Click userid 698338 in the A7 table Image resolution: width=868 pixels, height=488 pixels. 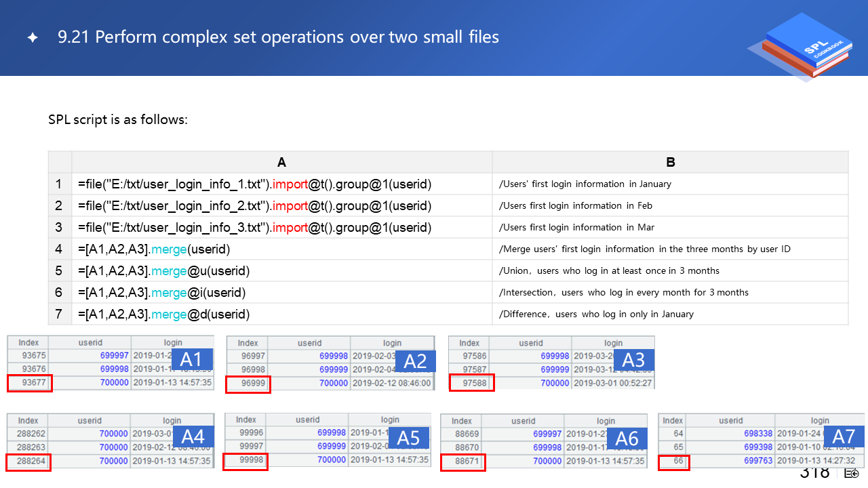[x=758, y=433]
